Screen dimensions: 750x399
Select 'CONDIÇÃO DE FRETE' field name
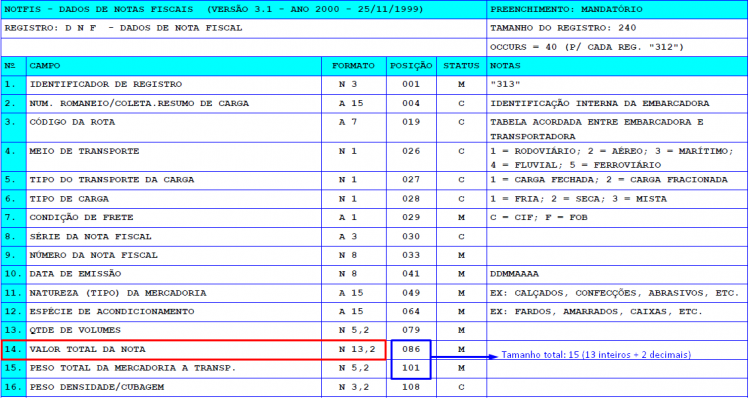81,218
